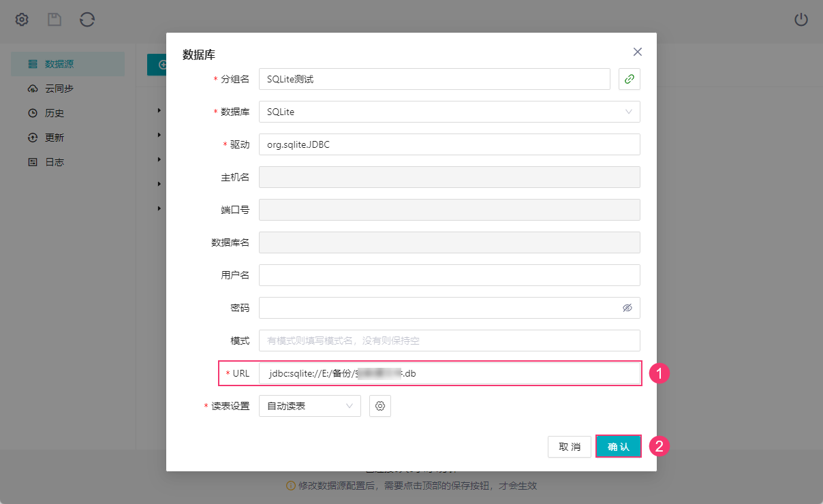
Task: Click the 驱动 input field
Action: [450, 144]
